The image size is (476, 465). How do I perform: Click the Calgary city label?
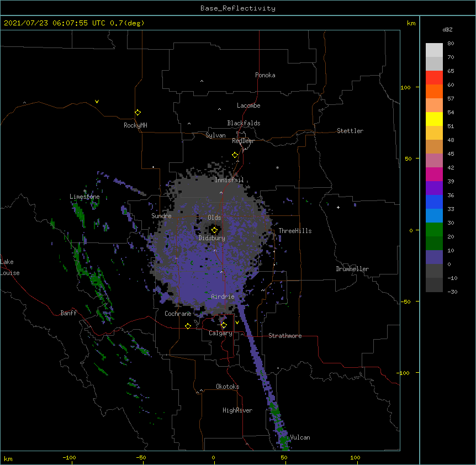click(220, 333)
